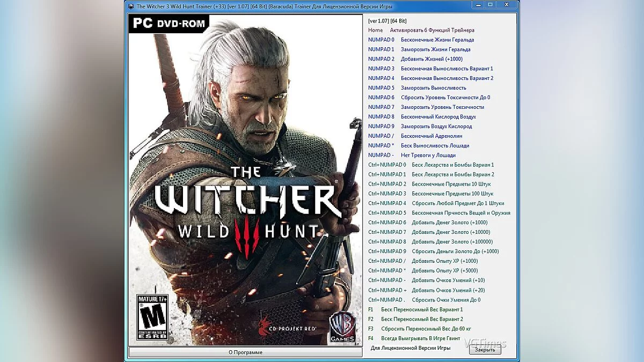Select 'F4 Всегда Выигрывать В Игре Гвинт'

(x=414, y=339)
